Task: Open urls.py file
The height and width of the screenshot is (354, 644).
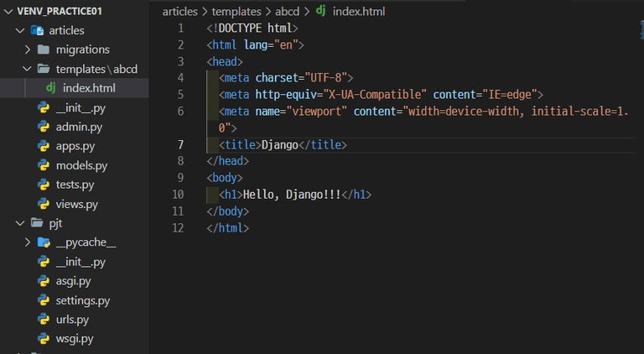Action: pyautogui.click(x=72, y=320)
